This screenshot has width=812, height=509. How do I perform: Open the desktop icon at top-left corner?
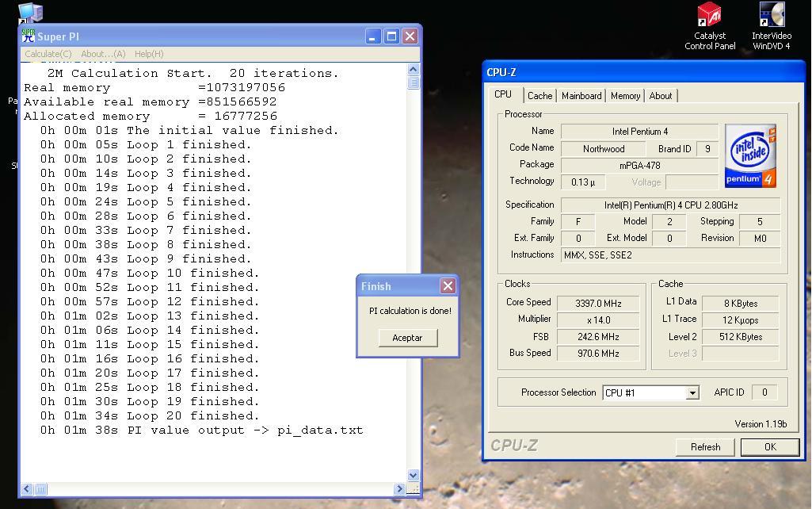[30, 13]
